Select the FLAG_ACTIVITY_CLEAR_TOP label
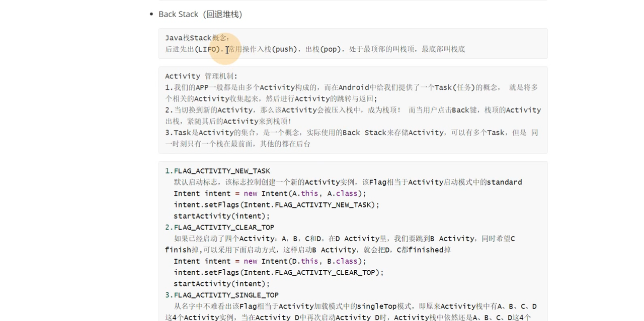This screenshot has height=321, width=644. pyautogui.click(x=223, y=227)
